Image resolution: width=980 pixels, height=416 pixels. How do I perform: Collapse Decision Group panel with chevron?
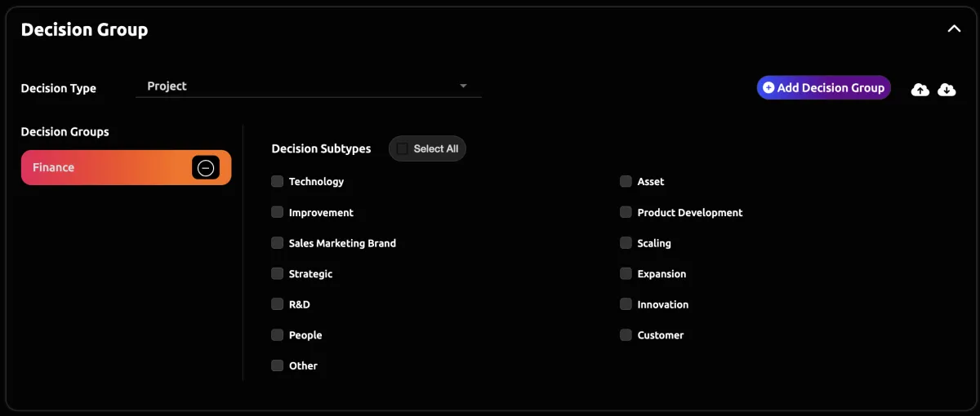coord(954,29)
